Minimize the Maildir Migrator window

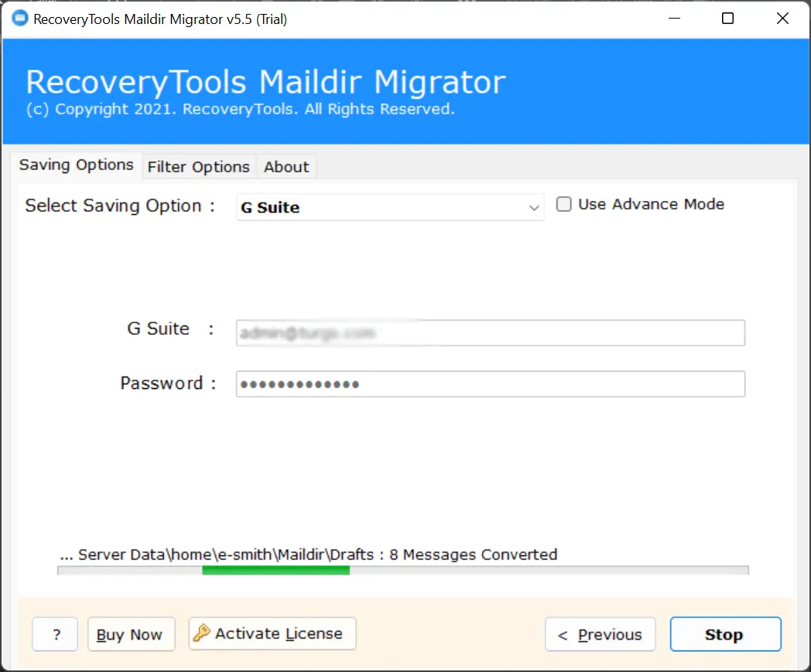click(675, 19)
